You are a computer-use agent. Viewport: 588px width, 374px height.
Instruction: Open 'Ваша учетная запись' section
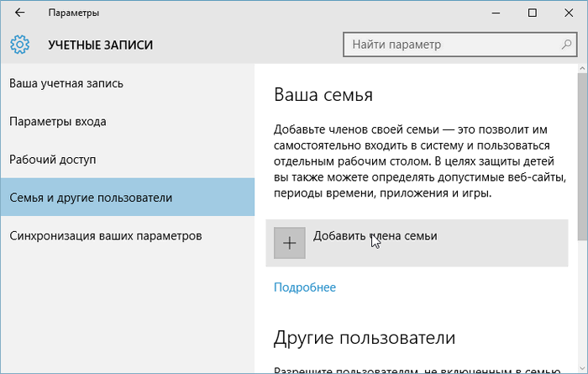[66, 83]
